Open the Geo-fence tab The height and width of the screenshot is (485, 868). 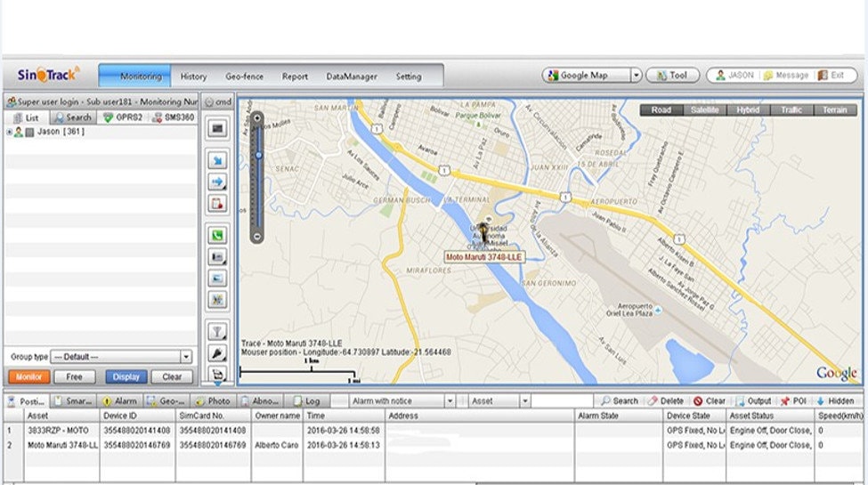244,77
